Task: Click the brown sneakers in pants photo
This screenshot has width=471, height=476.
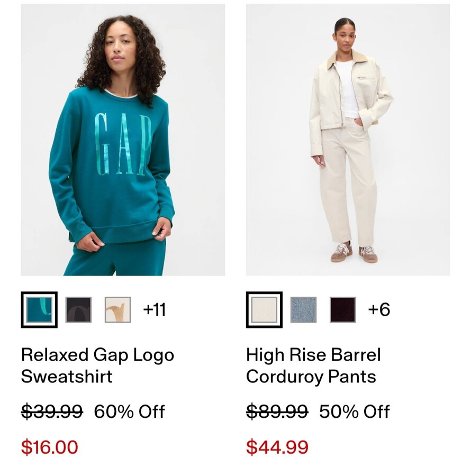Action: tap(354, 252)
